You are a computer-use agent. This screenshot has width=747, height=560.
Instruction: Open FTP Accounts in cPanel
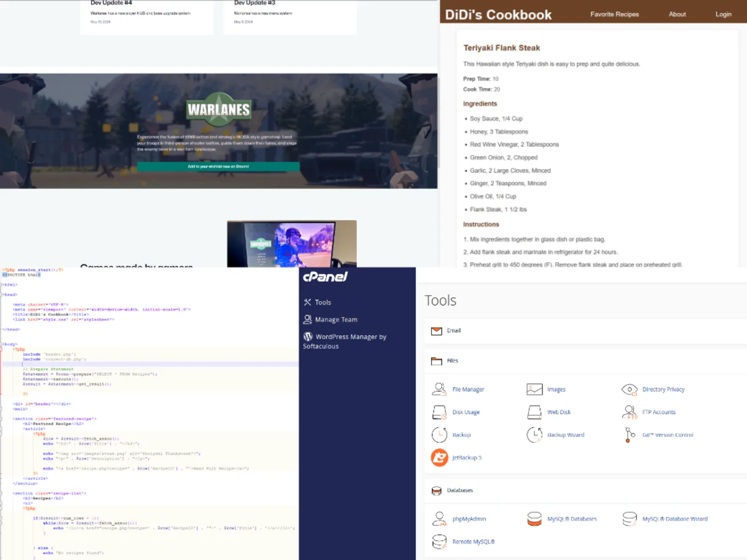pos(659,412)
